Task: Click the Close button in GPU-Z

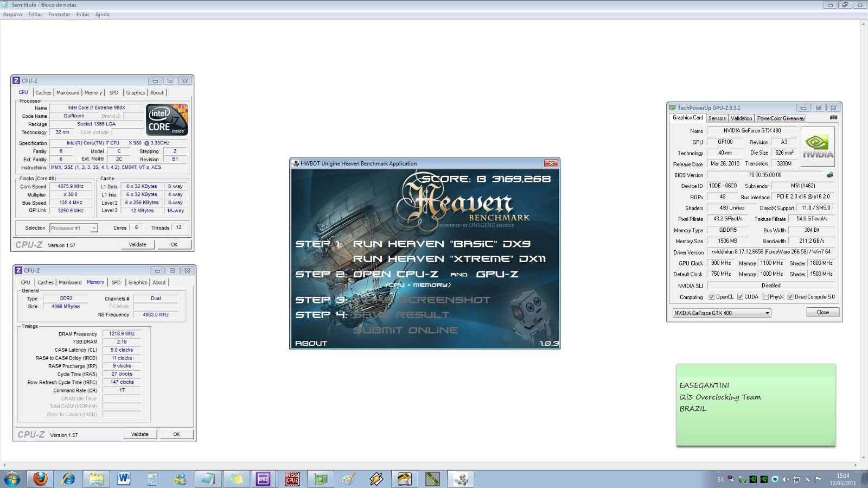Action: coord(823,312)
